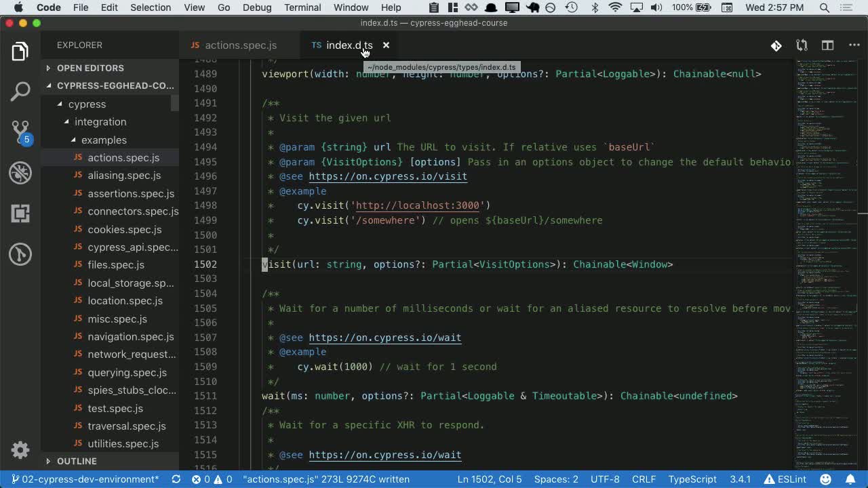Click the editor minimap preview
Screen dimensions: 868x488
click(824, 203)
